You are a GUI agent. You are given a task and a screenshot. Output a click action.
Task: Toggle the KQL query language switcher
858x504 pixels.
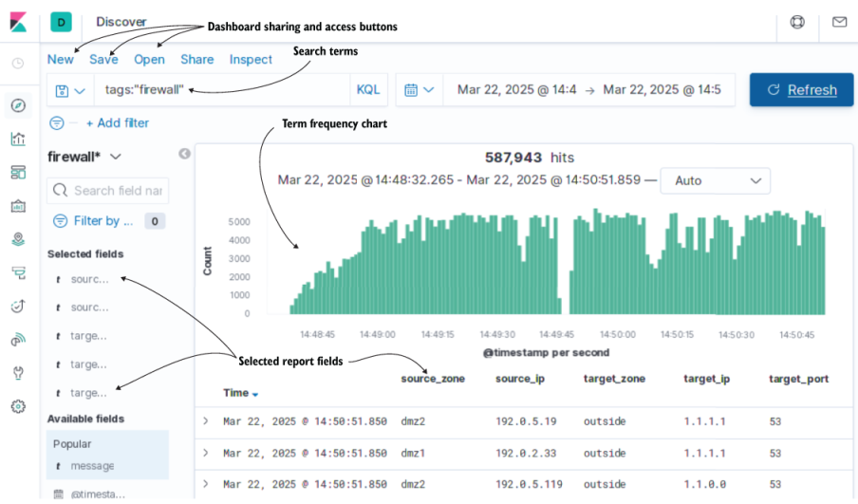[368, 90]
